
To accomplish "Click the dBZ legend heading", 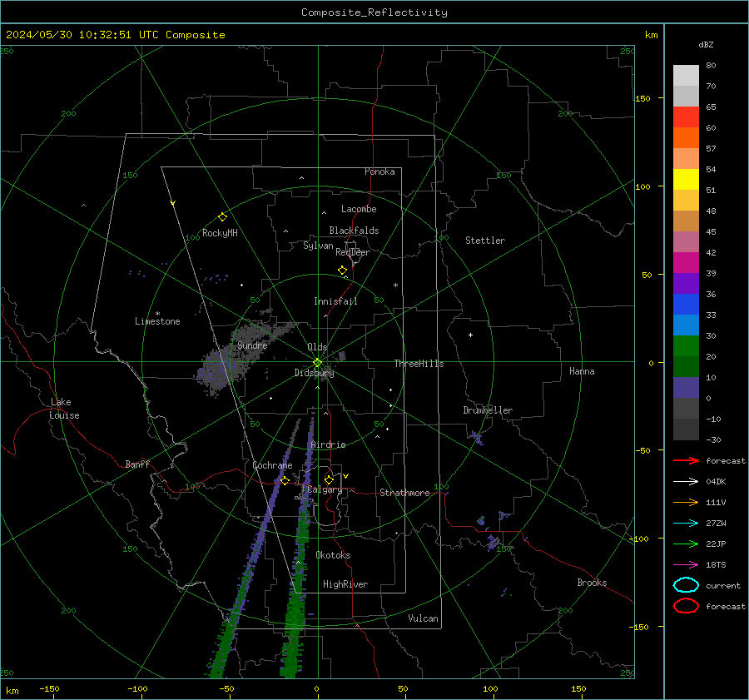I will [x=706, y=45].
